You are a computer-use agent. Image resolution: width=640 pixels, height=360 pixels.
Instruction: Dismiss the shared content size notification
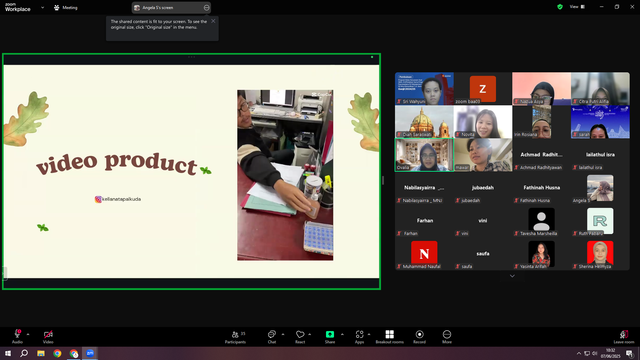pos(213,21)
